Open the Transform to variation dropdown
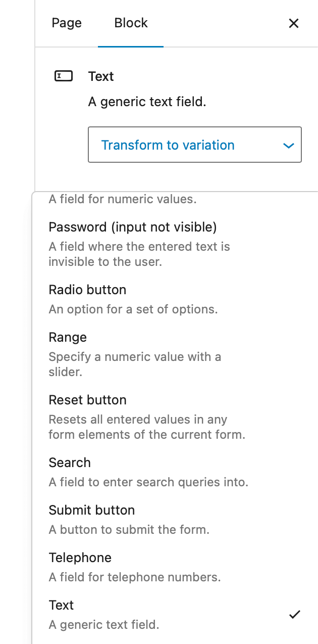 [168, 145]
